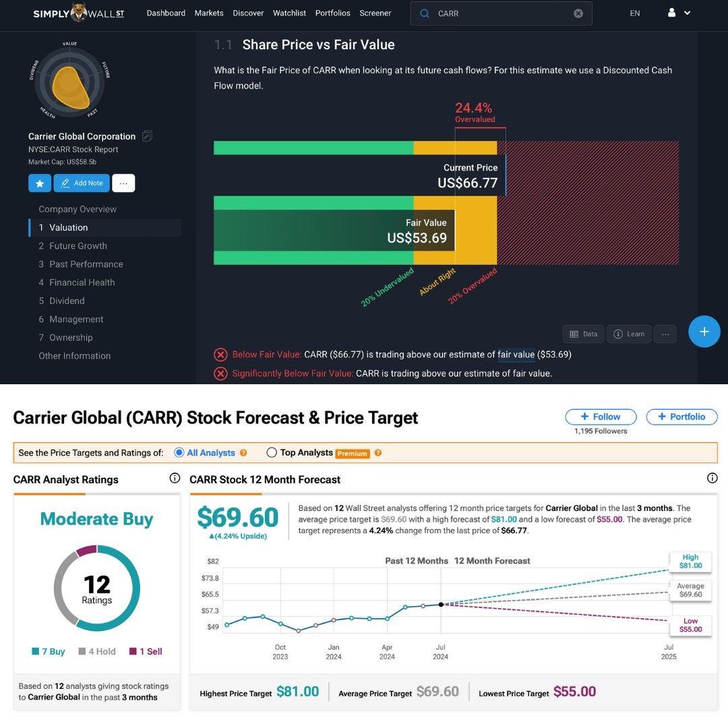Screen dimensions: 728x728
Task: Click the fair value hyperlink
Action: [516, 355]
